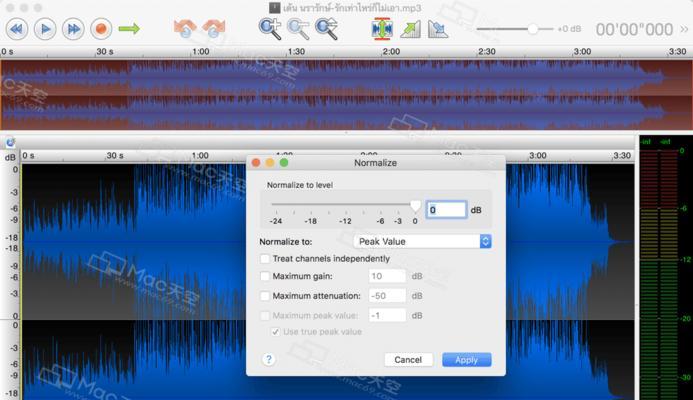The width and height of the screenshot is (693, 400).
Task: Zoom in with the magnifier plus icon
Action: [270, 29]
